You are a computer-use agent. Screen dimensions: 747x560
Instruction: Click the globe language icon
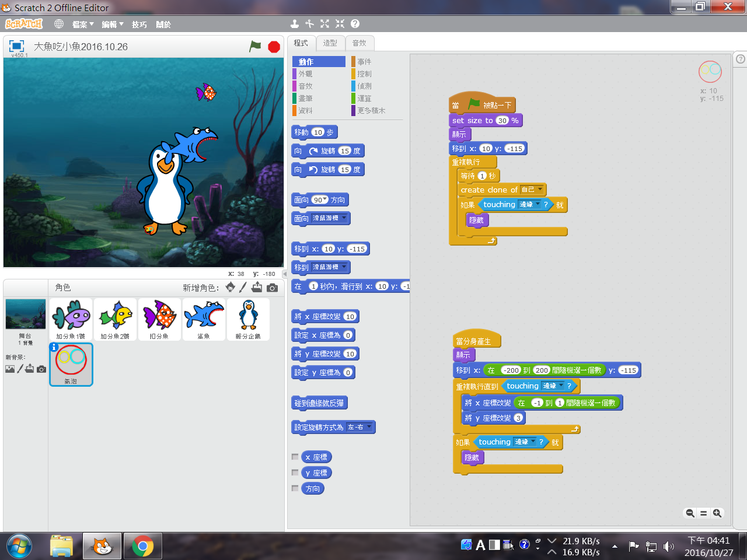59,24
